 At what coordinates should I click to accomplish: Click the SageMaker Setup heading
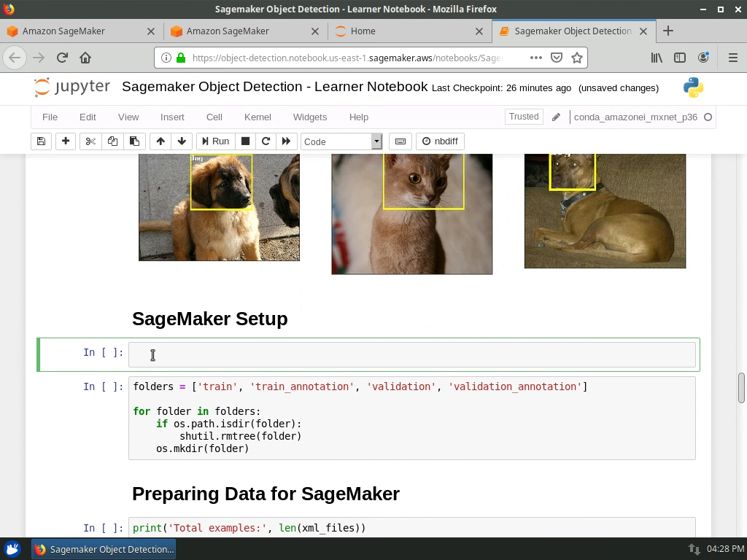pos(209,319)
